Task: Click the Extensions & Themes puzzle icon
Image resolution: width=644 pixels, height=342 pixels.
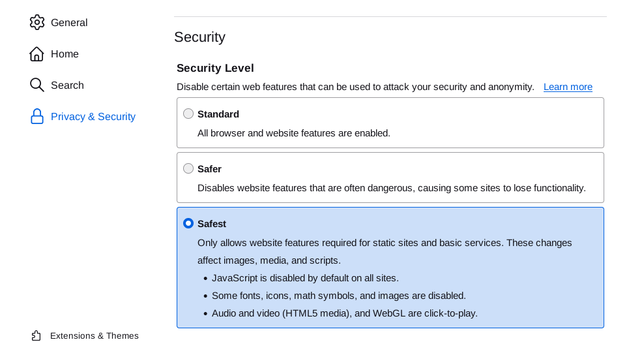Action: pos(36,336)
